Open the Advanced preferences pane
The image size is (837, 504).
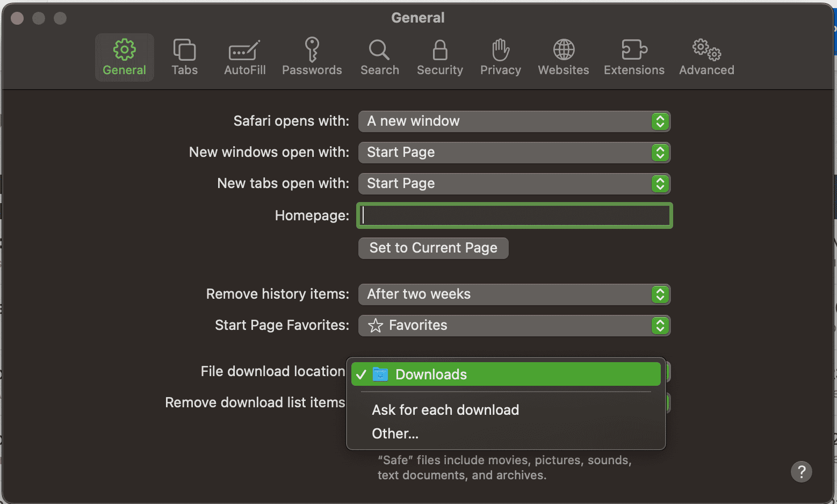(x=706, y=57)
